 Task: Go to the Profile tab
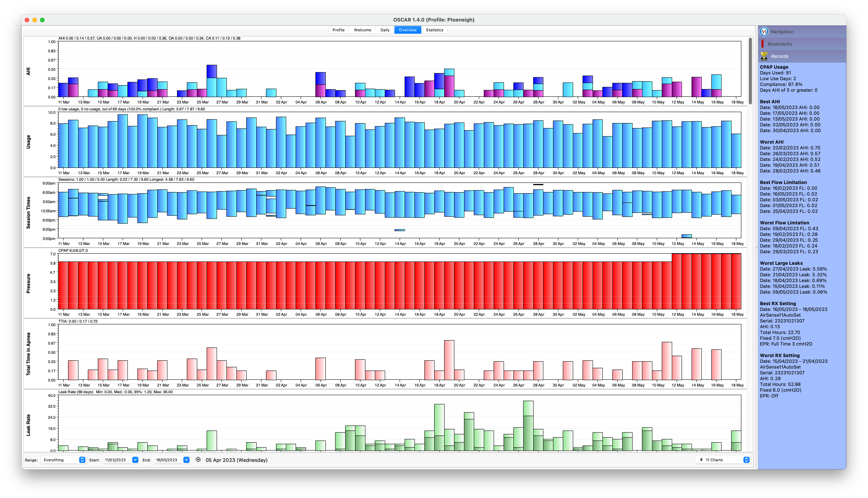(x=338, y=30)
